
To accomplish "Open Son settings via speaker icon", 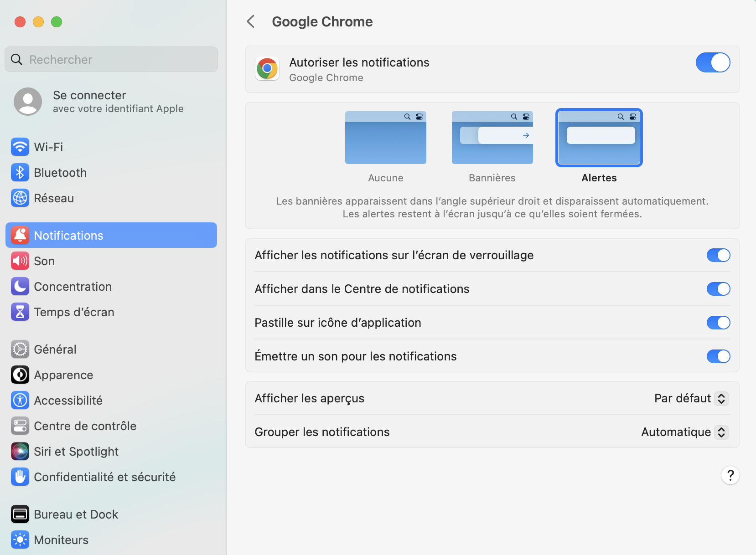I will pos(20,261).
